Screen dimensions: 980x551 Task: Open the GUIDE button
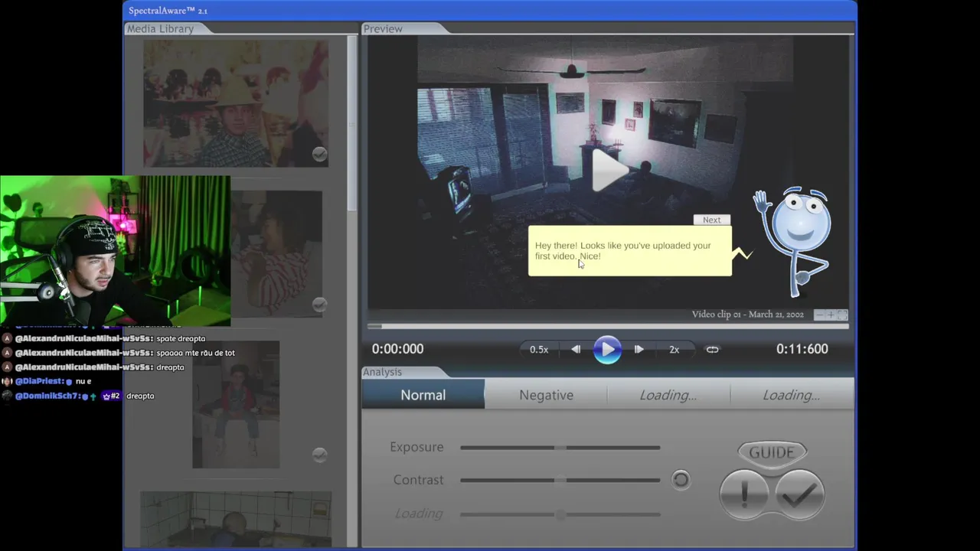click(x=772, y=452)
